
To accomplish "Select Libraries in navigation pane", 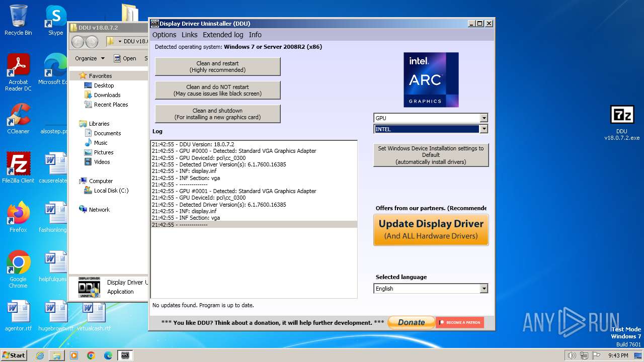I will [x=99, y=124].
